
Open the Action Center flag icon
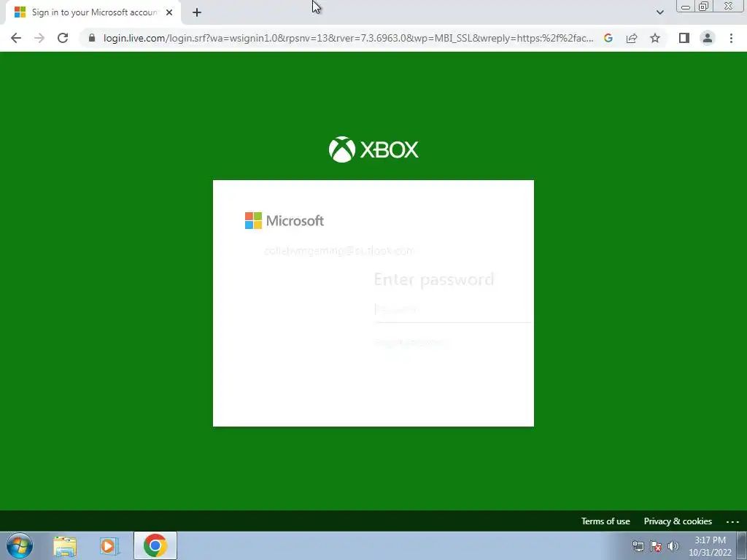pos(656,546)
